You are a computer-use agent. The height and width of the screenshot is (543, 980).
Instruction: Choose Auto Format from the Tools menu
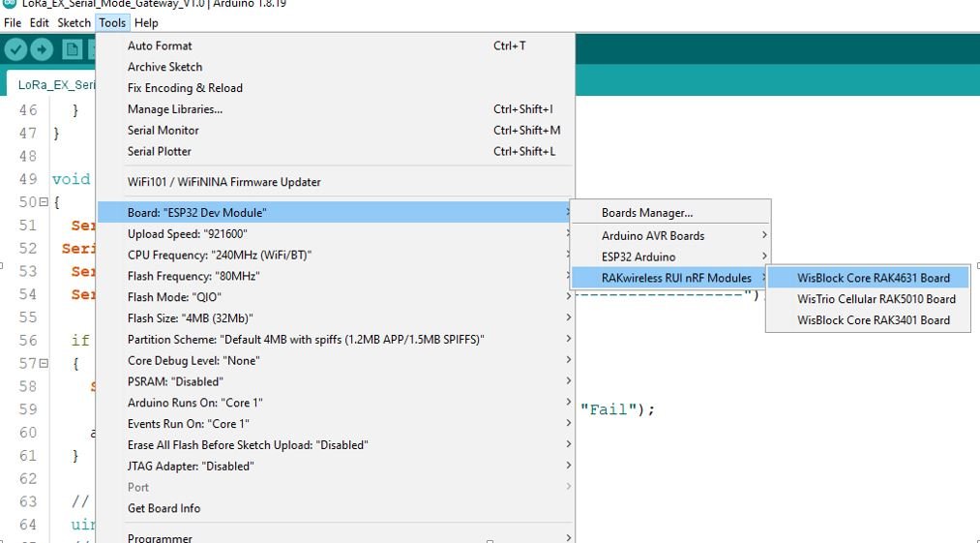pyautogui.click(x=160, y=45)
